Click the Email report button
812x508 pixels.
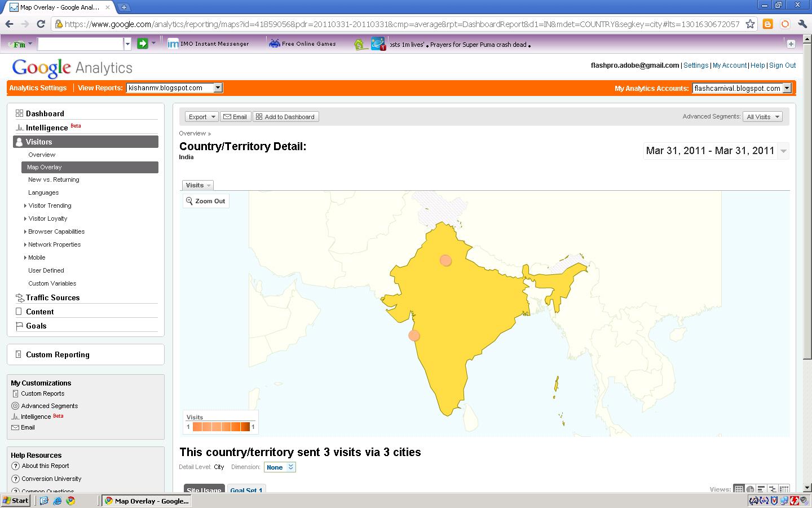coord(235,117)
